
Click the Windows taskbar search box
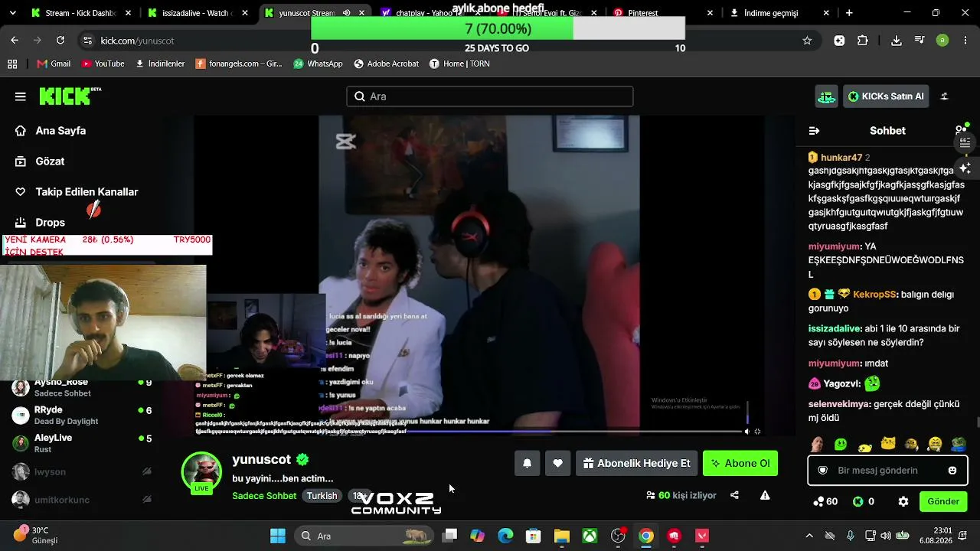364,536
